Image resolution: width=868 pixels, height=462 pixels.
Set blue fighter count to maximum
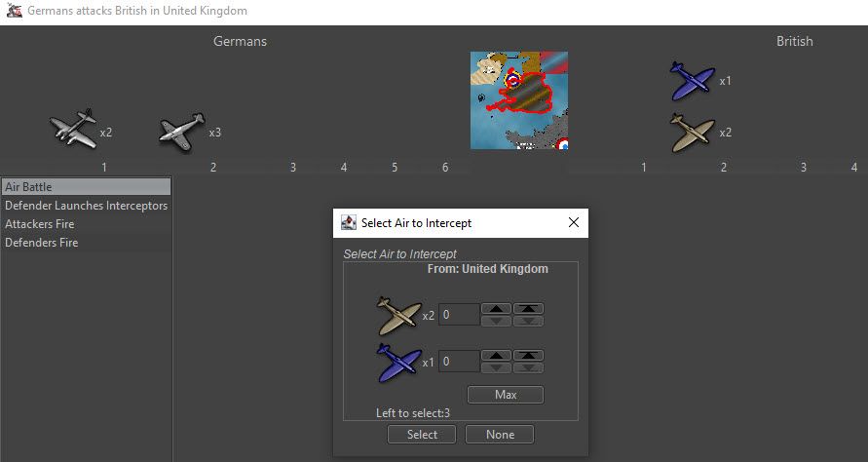click(x=528, y=356)
